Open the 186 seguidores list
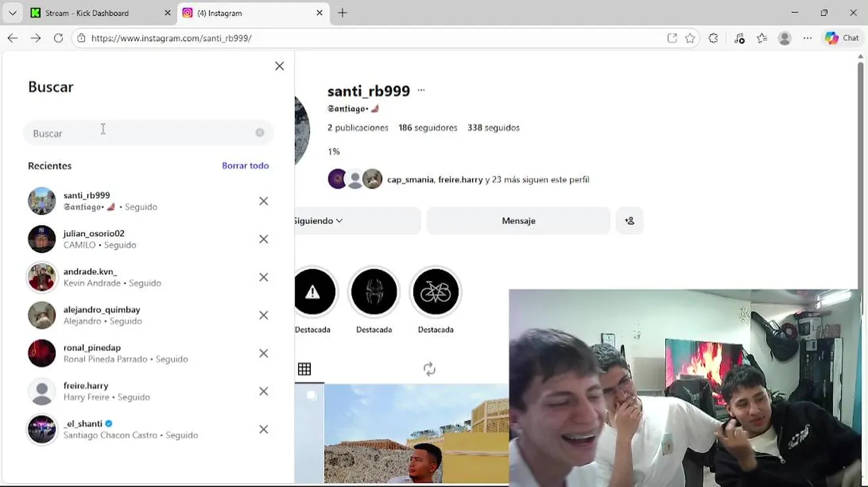Screen dimensions: 868x487 428,128
